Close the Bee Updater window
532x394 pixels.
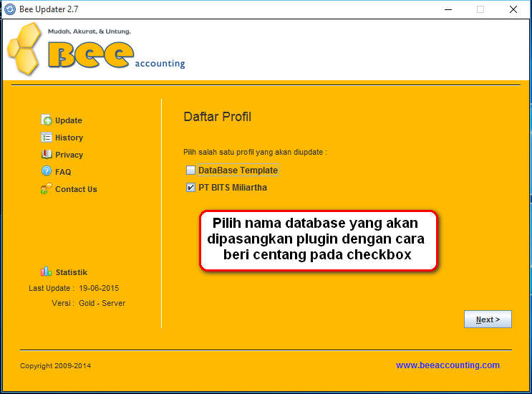click(513, 9)
